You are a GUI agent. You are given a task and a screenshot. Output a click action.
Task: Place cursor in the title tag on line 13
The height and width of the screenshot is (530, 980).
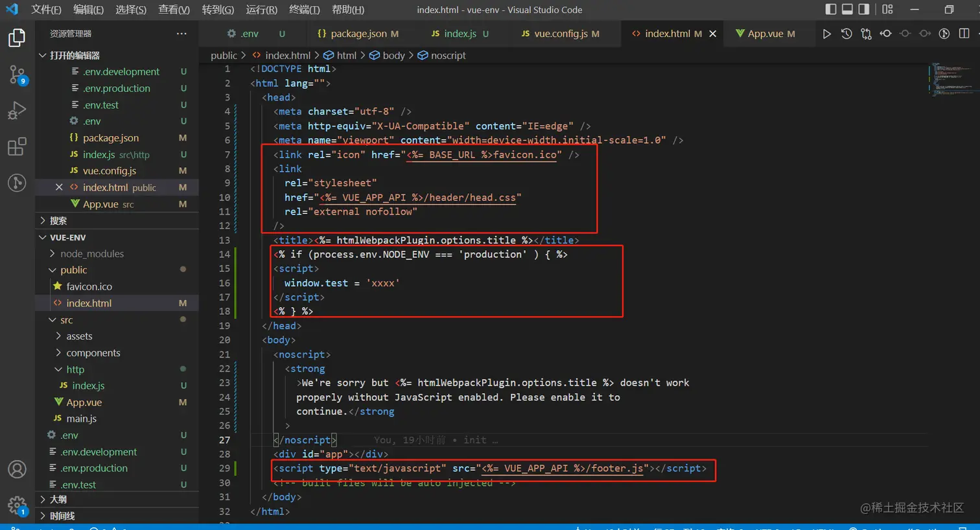pyautogui.click(x=426, y=240)
